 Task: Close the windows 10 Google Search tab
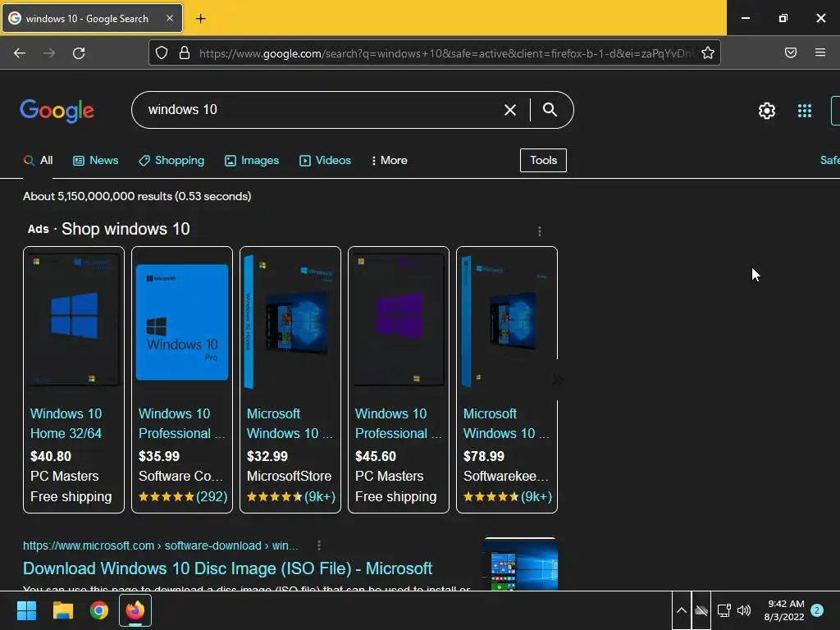tap(169, 18)
